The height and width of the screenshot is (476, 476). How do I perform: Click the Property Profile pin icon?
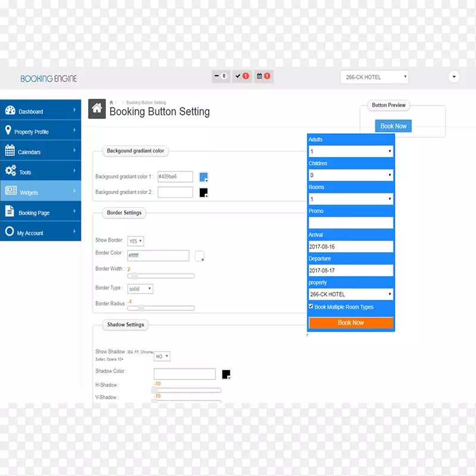(x=8, y=130)
